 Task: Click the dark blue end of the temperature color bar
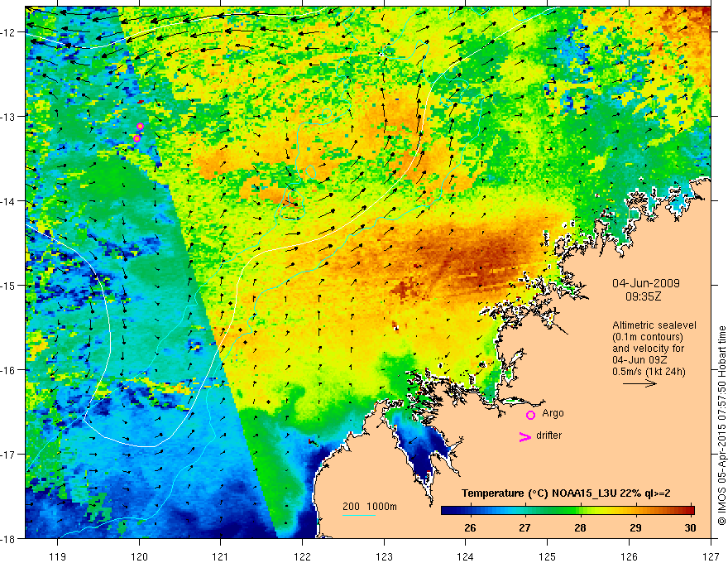click(x=447, y=510)
